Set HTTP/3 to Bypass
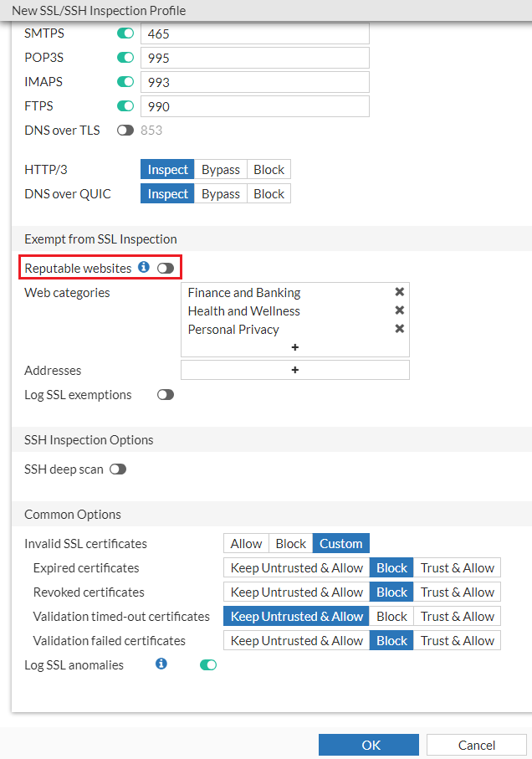 pyautogui.click(x=221, y=170)
